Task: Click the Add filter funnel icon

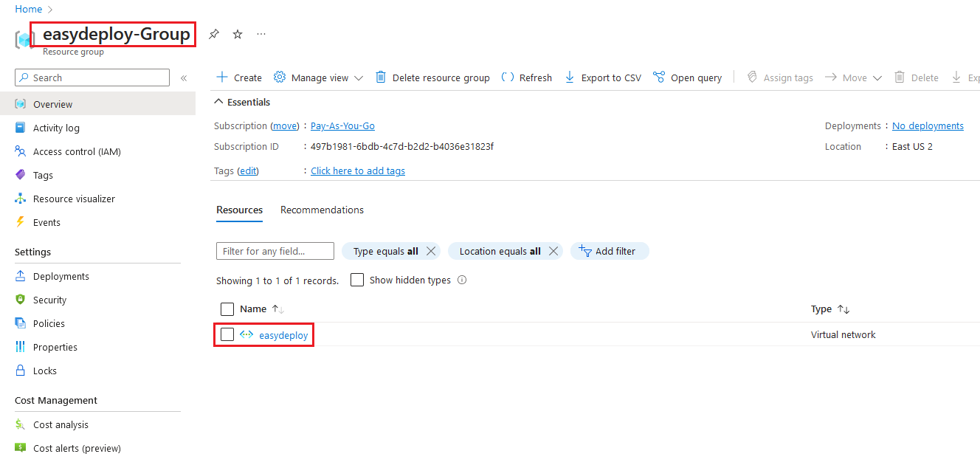Action: pos(585,251)
